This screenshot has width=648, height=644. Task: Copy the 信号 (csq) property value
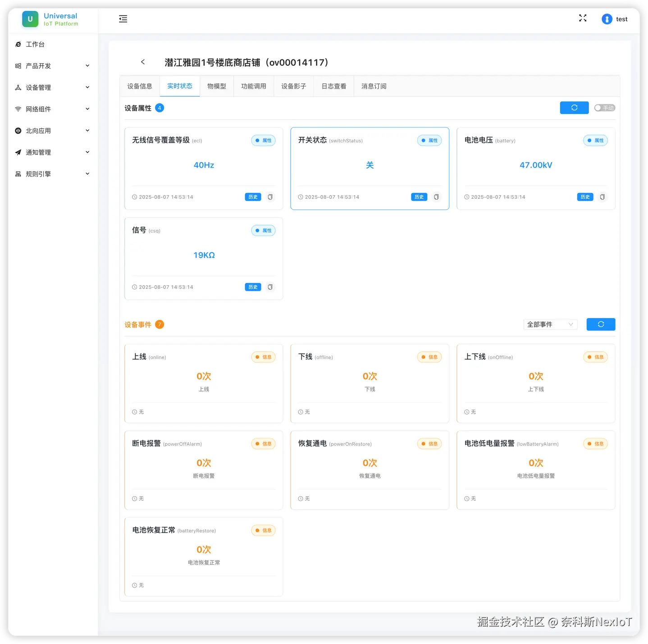(x=270, y=287)
